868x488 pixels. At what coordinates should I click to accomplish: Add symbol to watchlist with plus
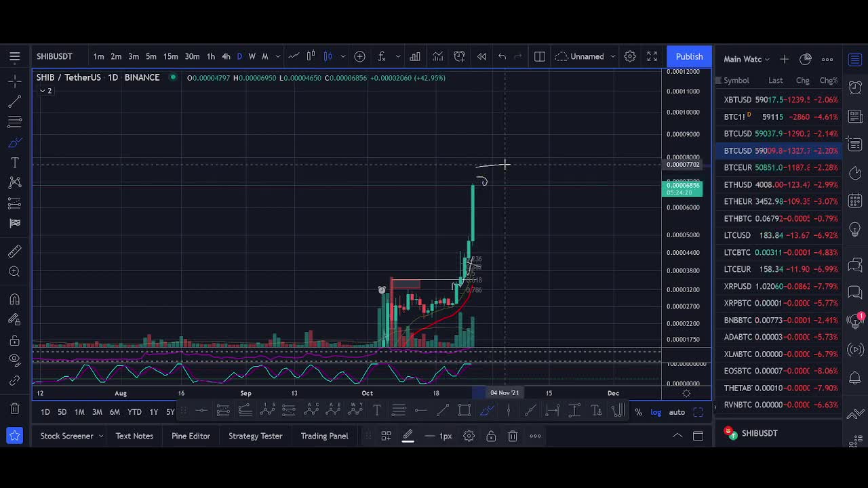[x=784, y=59]
